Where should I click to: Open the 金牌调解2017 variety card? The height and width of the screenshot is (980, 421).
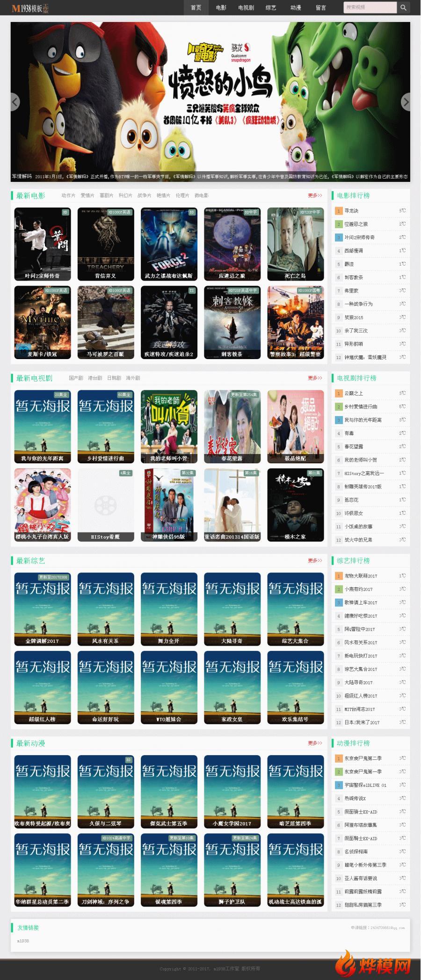click(x=43, y=609)
